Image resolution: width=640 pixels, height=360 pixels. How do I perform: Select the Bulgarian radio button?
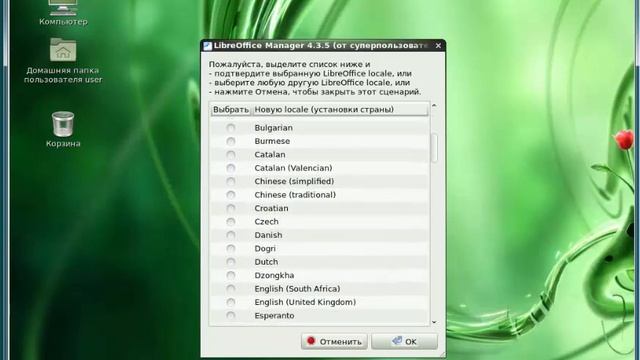click(x=231, y=128)
